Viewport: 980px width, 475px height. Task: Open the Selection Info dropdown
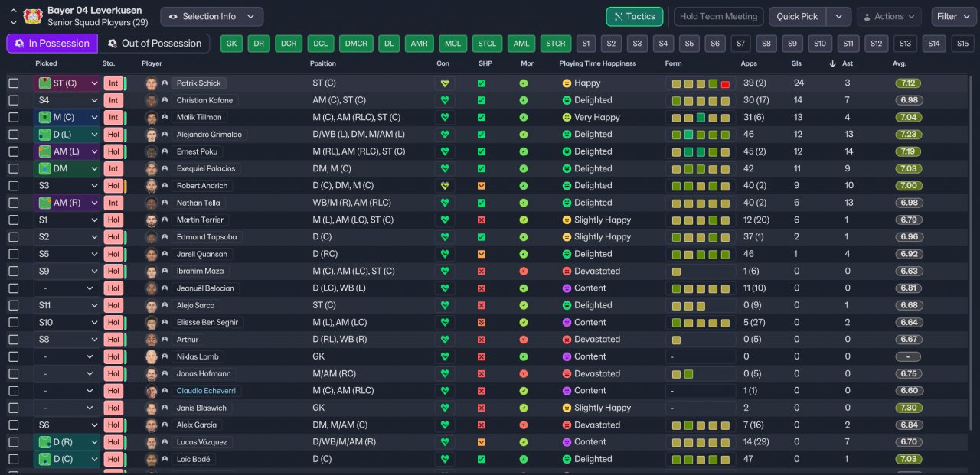[x=212, y=17]
